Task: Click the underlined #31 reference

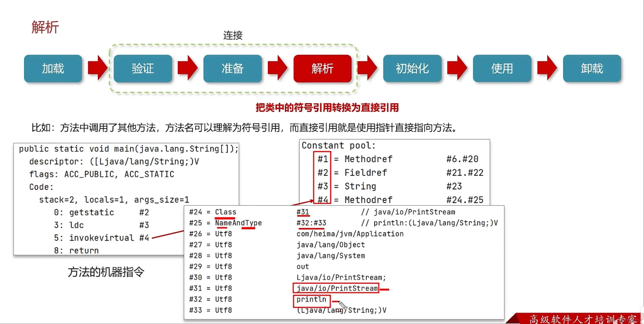Action: coord(303,212)
